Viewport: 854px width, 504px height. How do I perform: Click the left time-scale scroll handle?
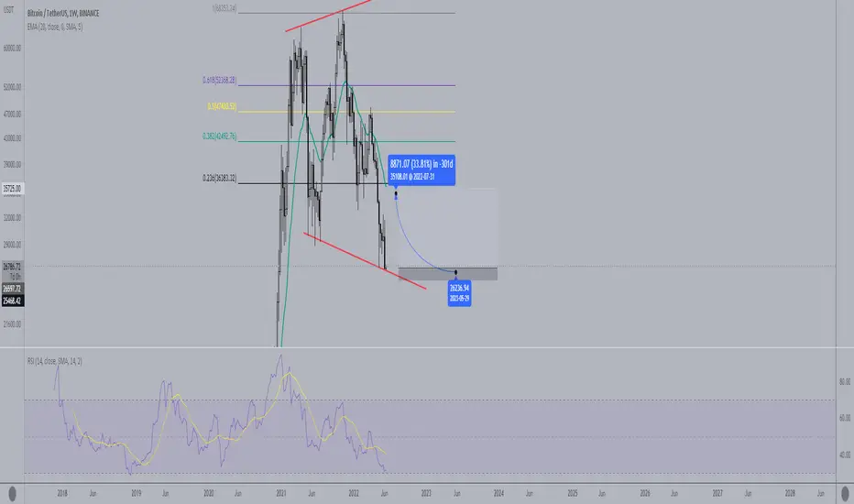(12, 494)
